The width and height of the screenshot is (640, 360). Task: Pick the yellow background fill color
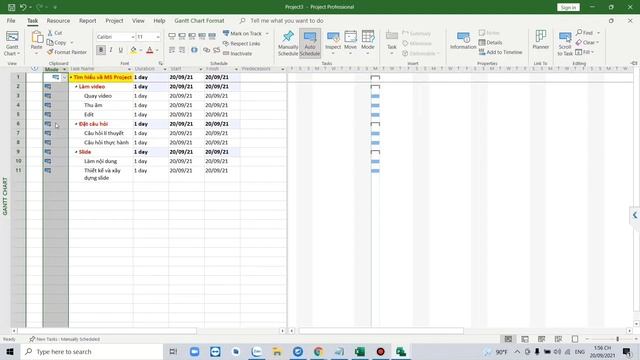[x=133, y=50]
